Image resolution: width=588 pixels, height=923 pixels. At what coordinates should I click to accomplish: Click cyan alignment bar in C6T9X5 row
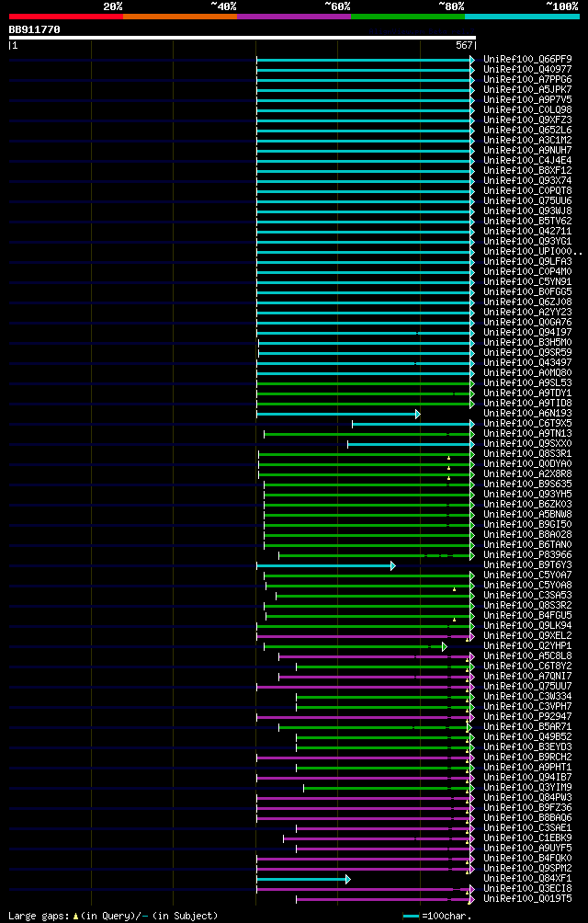click(411, 424)
